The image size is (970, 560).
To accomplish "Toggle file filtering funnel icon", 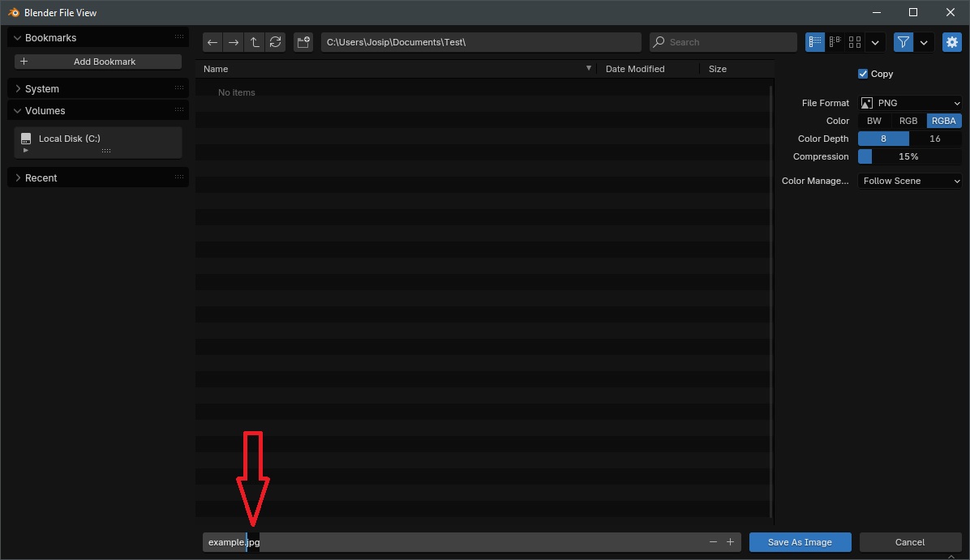I will point(903,42).
